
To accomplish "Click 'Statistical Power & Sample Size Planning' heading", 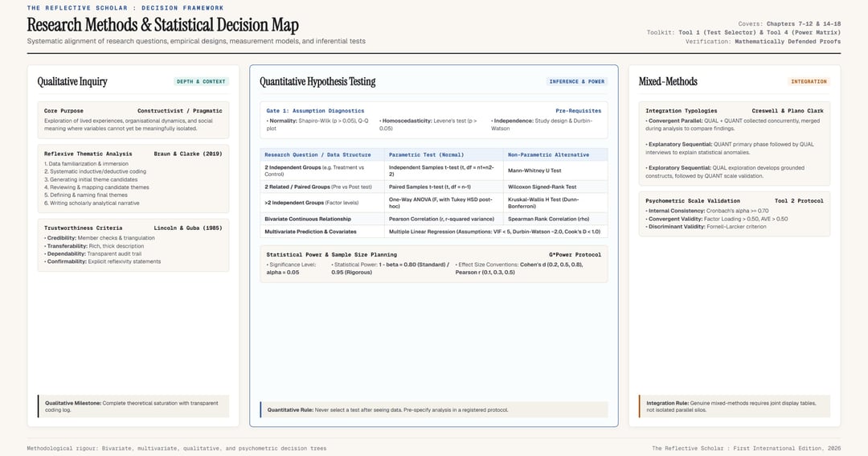I will [332, 255].
